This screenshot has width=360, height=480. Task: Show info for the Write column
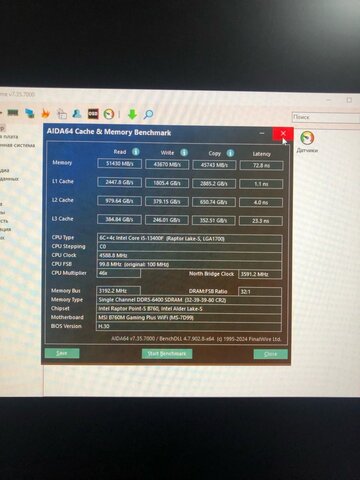coord(184,152)
